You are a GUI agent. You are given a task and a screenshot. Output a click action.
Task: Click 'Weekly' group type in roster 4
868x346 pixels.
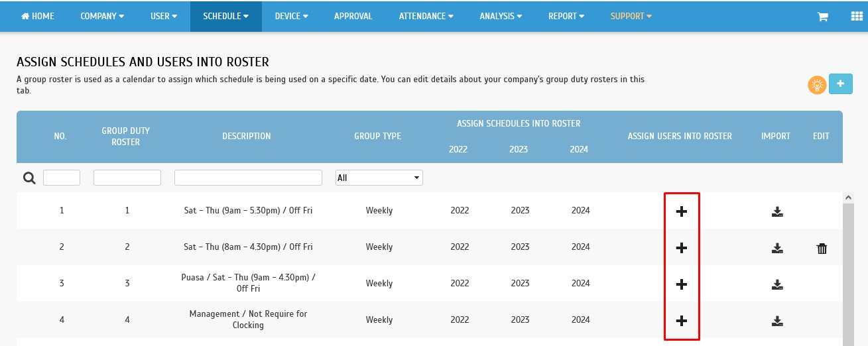pos(379,320)
